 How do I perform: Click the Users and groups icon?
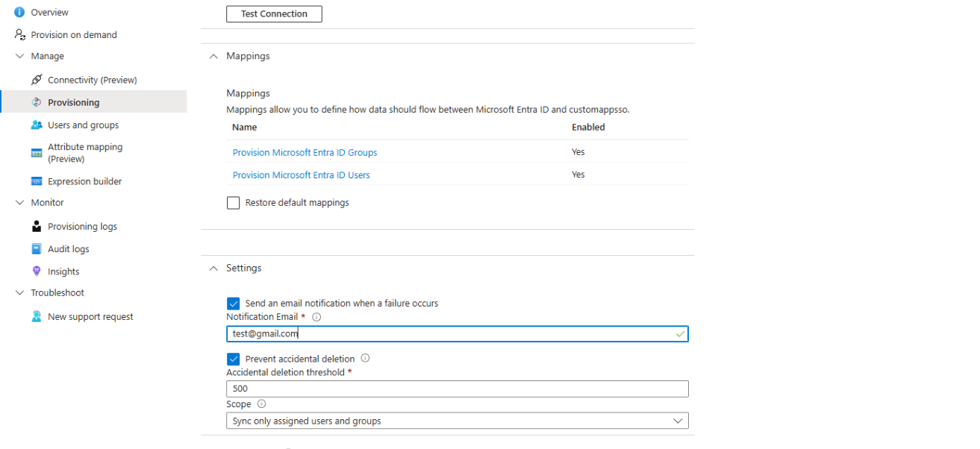point(37,125)
